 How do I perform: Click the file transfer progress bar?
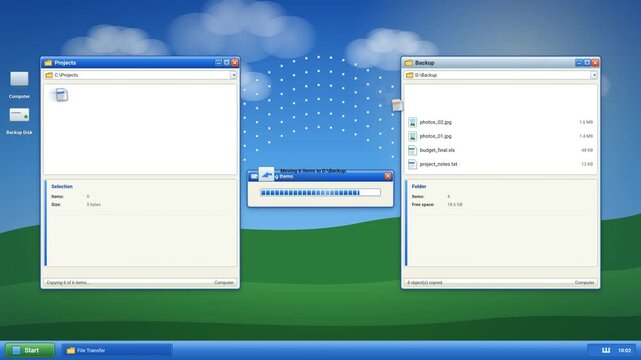tap(320, 192)
